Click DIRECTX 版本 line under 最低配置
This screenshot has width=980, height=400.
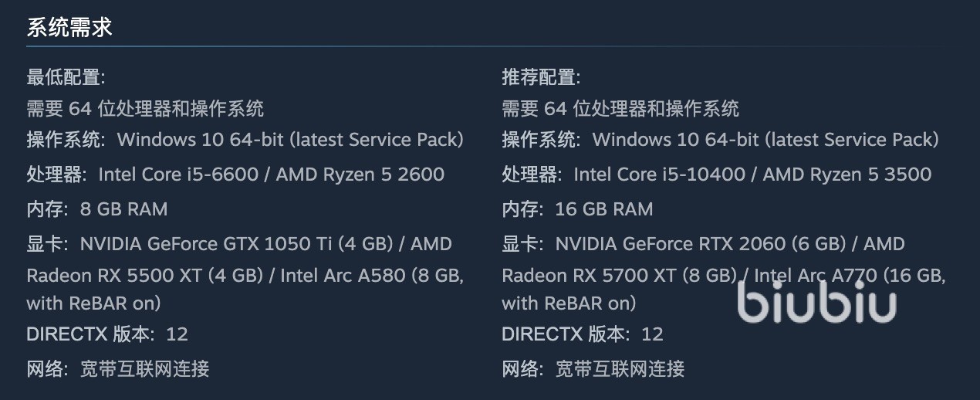(107, 334)
